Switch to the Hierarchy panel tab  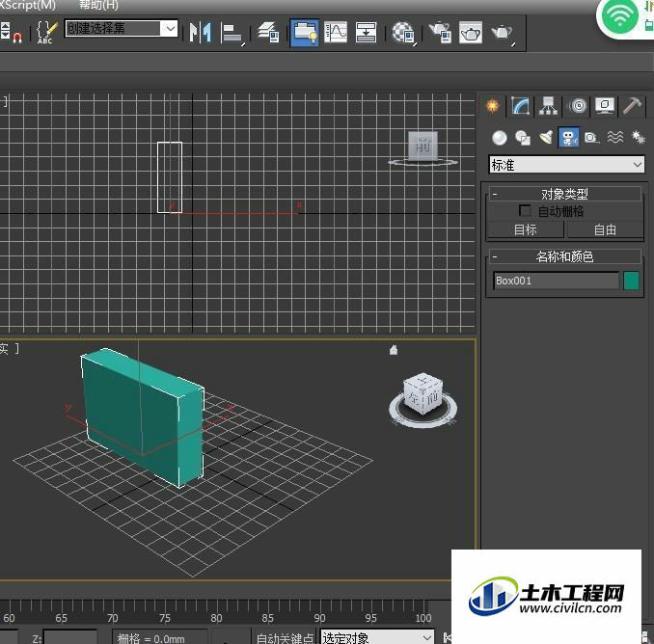click(x=548, y=106)
